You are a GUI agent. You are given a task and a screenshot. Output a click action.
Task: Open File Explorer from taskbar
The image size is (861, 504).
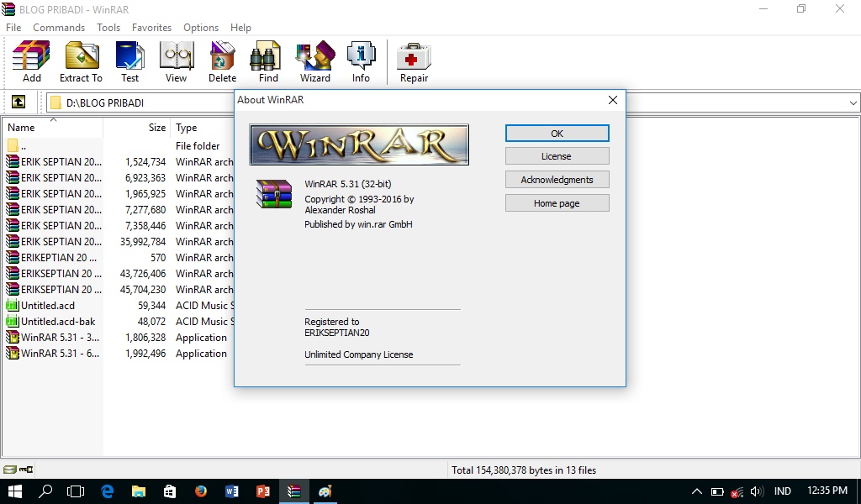point(139,491)
